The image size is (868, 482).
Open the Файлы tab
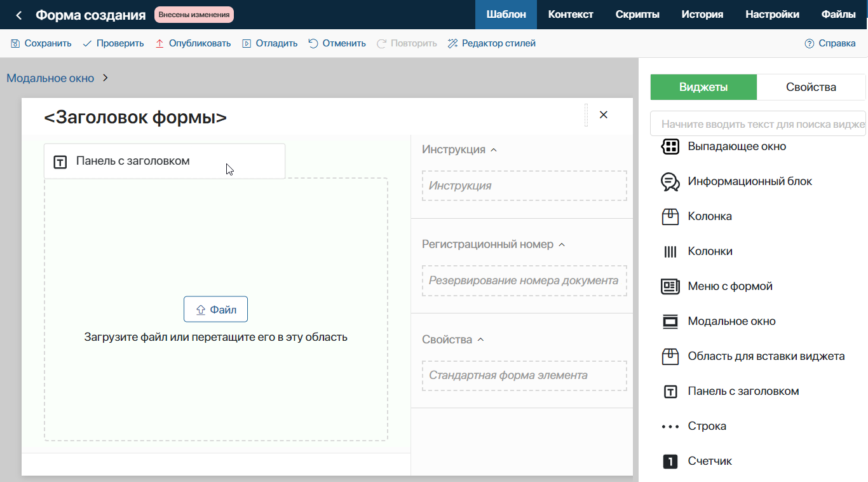coord(838,15)
